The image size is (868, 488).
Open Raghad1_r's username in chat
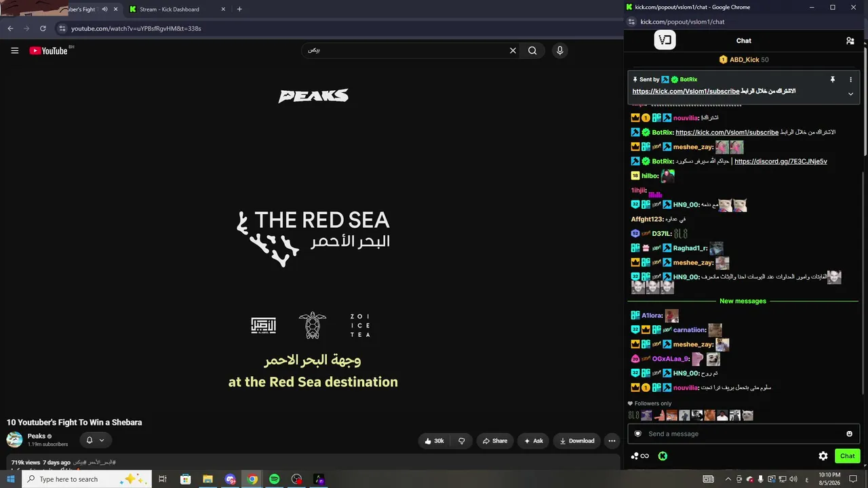690,248
